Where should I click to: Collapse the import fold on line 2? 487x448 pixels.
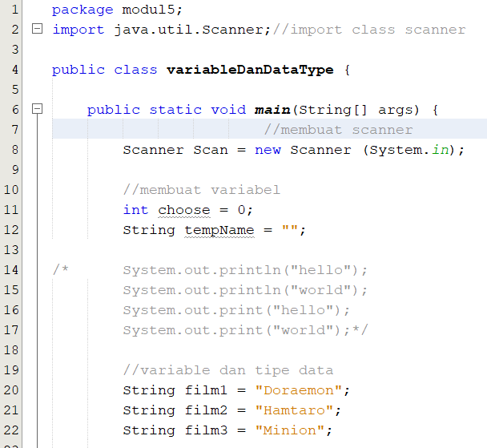coord(38,29)
